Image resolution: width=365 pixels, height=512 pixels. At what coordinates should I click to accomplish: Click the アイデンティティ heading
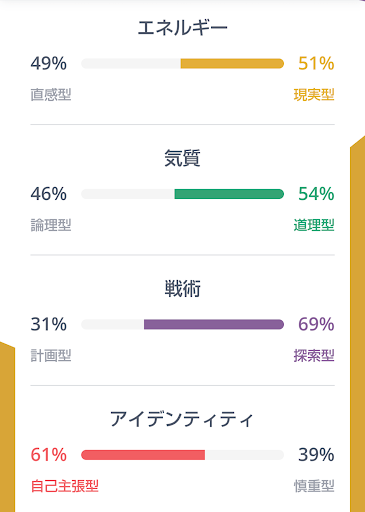tap(182, 419)
